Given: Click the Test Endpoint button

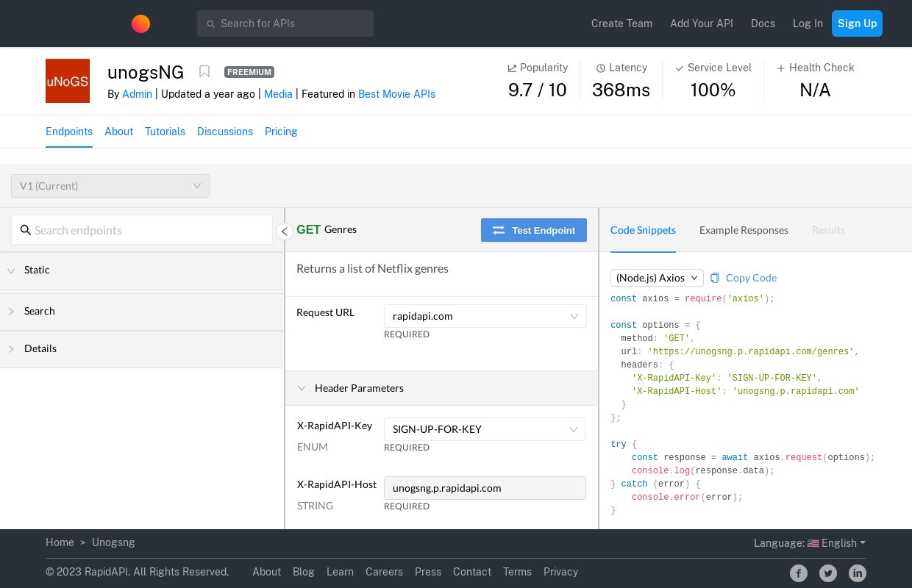Looking at the screenshot, I should (534, 230).
